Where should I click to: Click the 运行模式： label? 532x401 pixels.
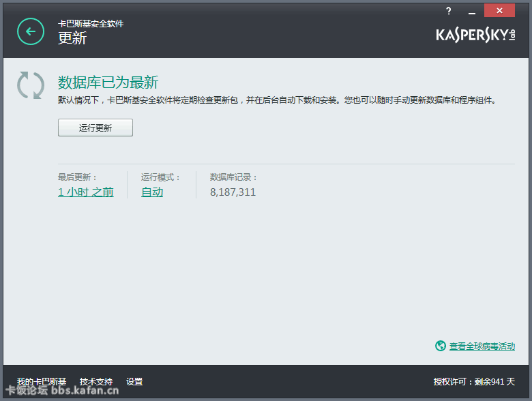pos(160,177)
